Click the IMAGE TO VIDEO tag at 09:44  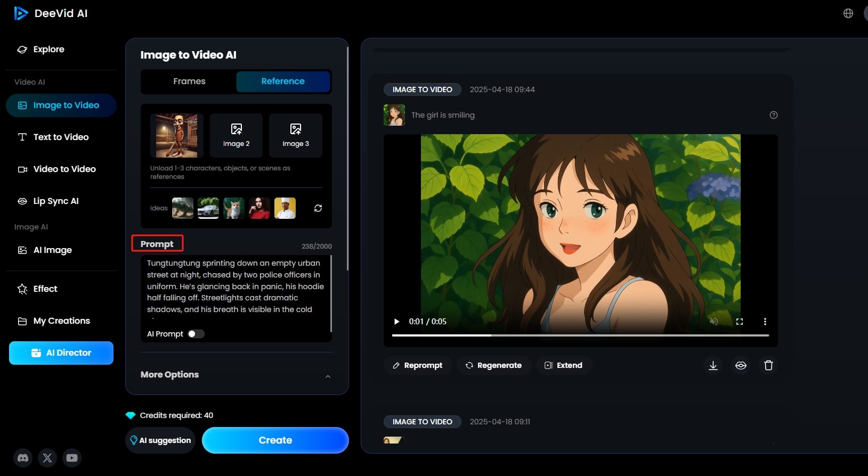[x=423, y=89]
